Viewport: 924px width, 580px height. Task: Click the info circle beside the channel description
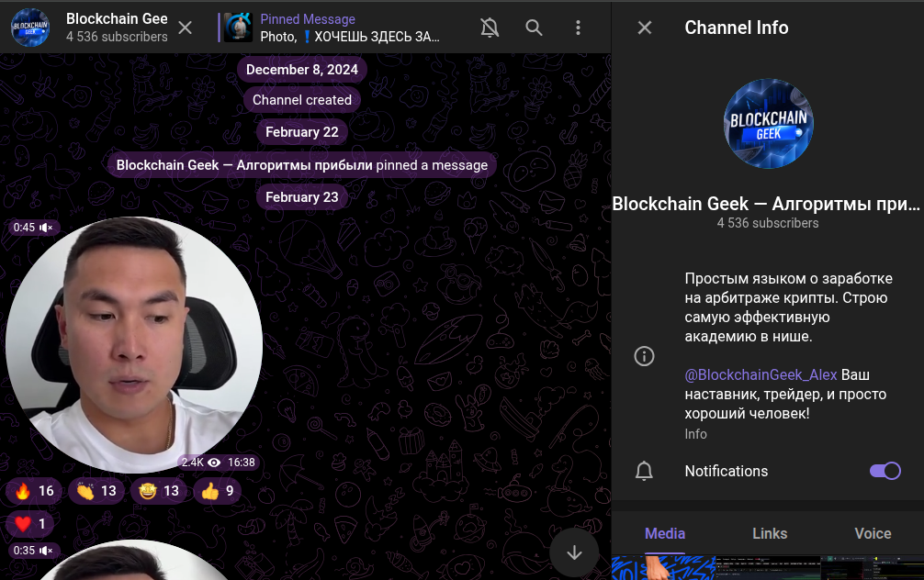coord(644,356)
